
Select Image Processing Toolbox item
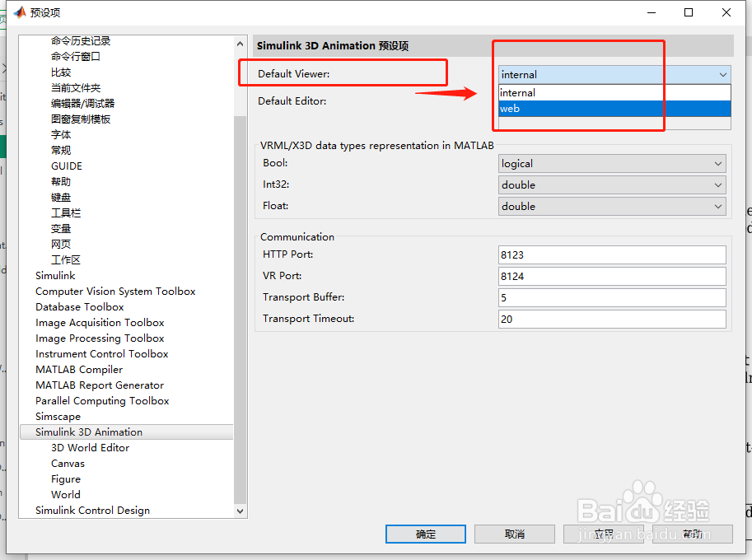point(100,338)
